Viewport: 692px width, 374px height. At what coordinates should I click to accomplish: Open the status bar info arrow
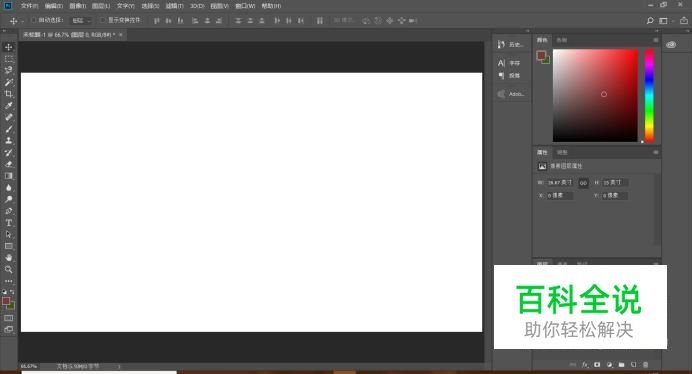tap(118, 366)
